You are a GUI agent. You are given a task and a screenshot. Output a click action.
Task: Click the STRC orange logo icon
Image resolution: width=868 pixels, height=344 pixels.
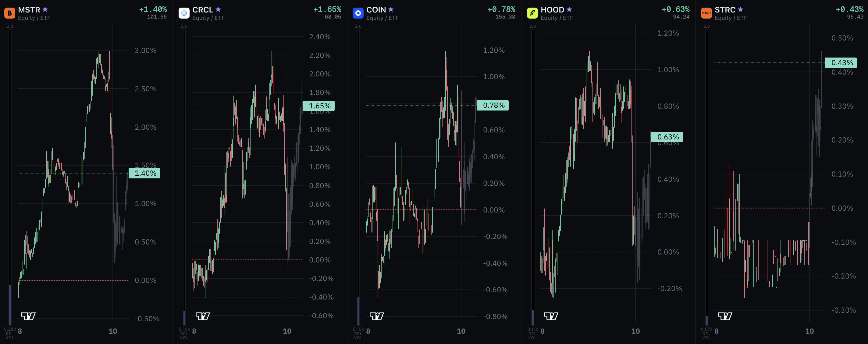[706, 13]
